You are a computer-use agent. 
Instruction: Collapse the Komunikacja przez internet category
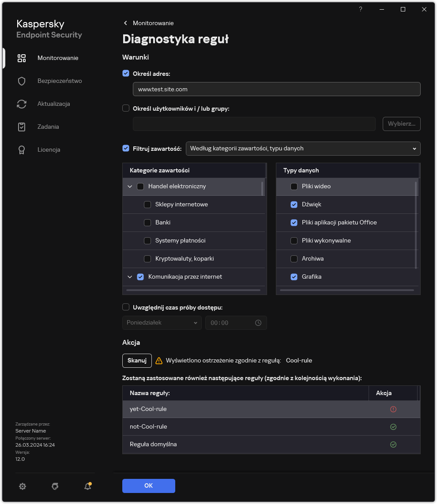point(130,277)
